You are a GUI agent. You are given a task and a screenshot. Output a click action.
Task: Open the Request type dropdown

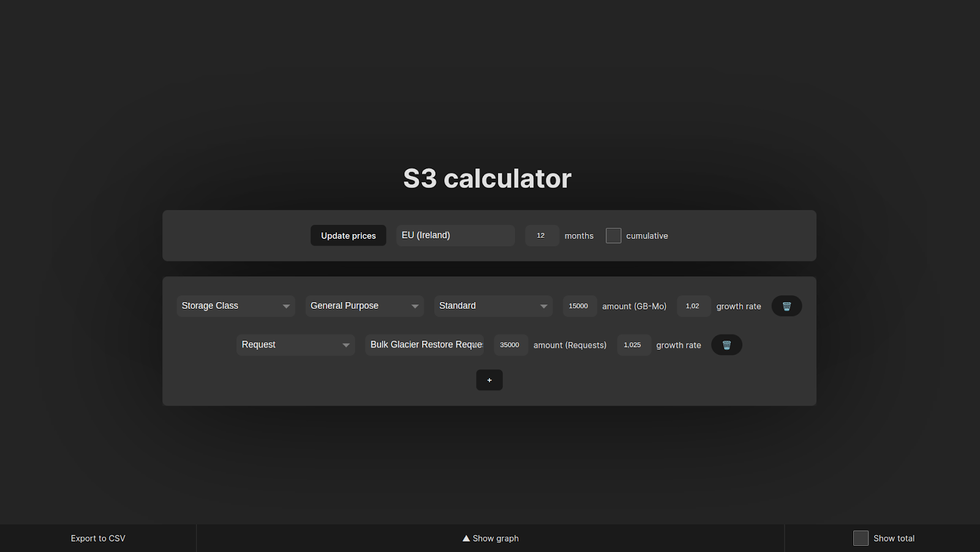(x=296, y=345)
